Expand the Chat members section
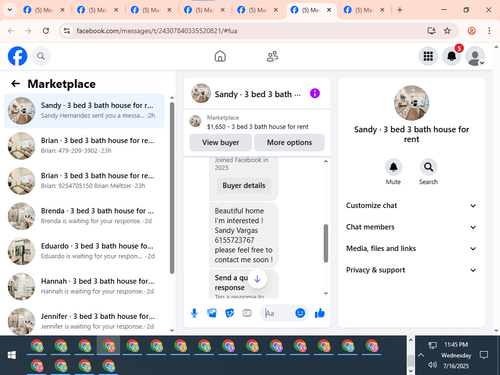 (x=411, y=227)
